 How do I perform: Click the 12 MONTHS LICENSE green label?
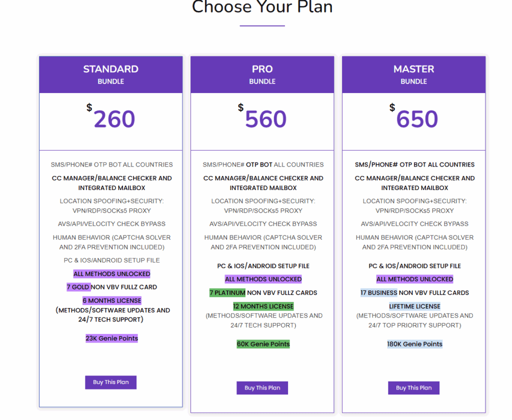(263, 306)
